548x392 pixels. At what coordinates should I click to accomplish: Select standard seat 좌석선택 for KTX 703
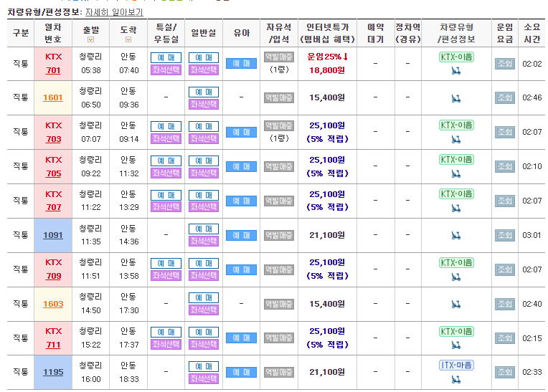(x=204, y=138)
